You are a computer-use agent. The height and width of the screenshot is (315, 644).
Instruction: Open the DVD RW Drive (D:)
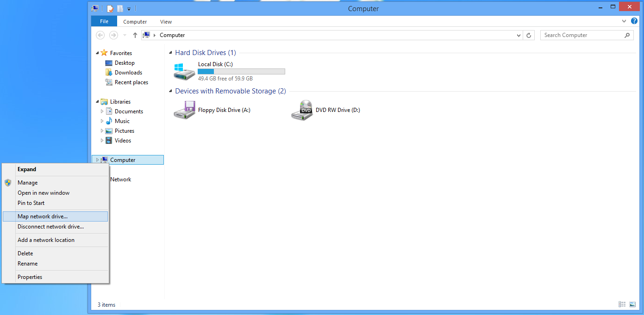point(302,110)
